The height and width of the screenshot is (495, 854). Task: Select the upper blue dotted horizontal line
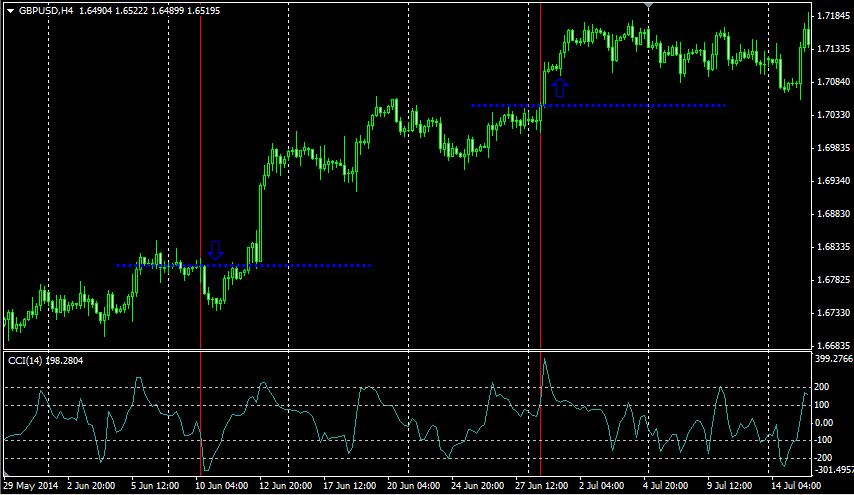(x=599, y=105)
